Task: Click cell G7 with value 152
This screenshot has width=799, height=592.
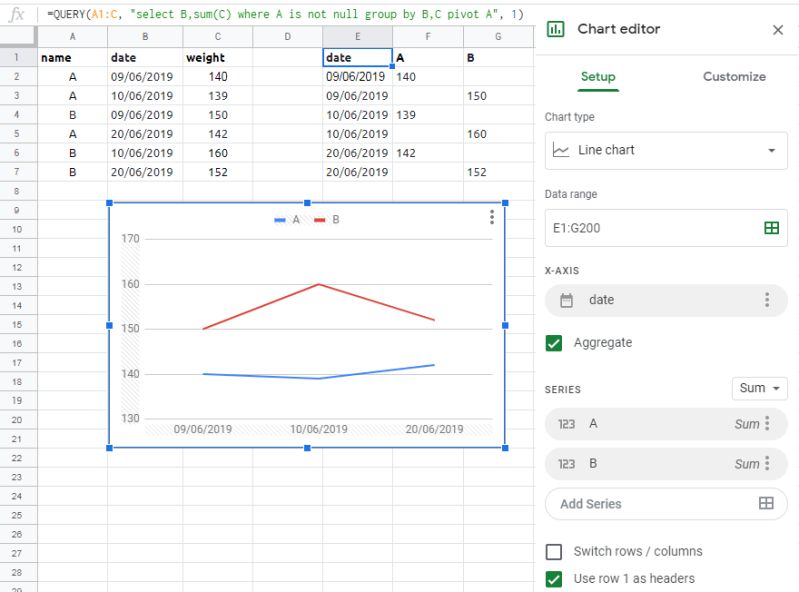Action: tap(498, 172)
